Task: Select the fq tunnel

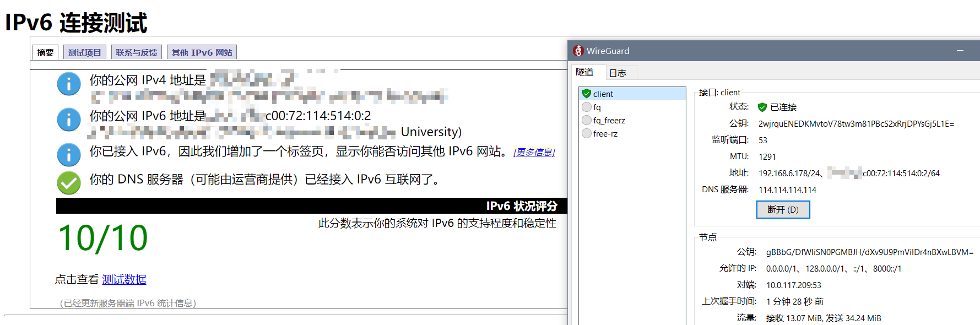Action: 632,107
